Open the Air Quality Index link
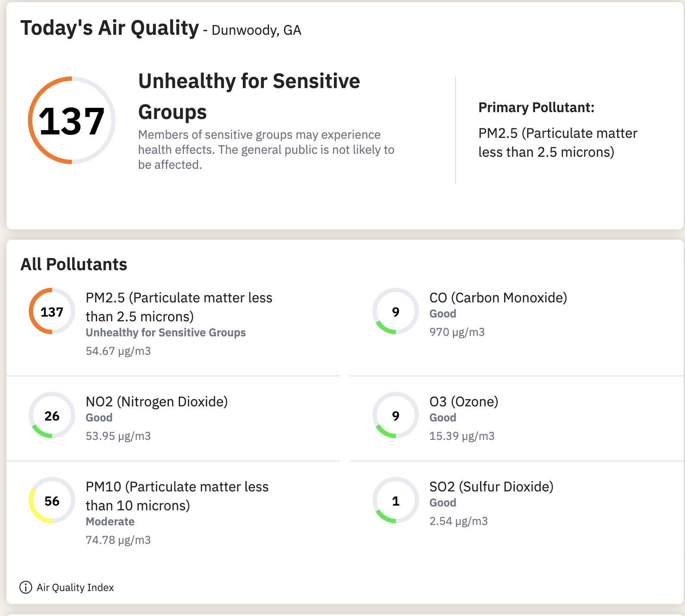 tap(75, 588)
